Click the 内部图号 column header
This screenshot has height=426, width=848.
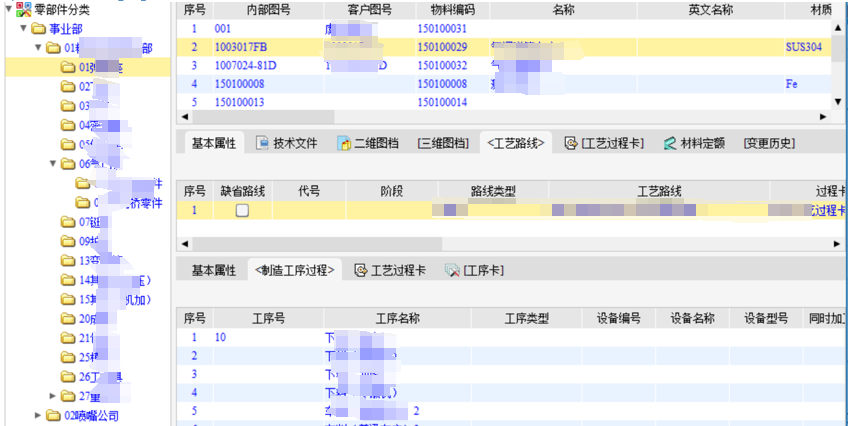click(x=269, y=11)
